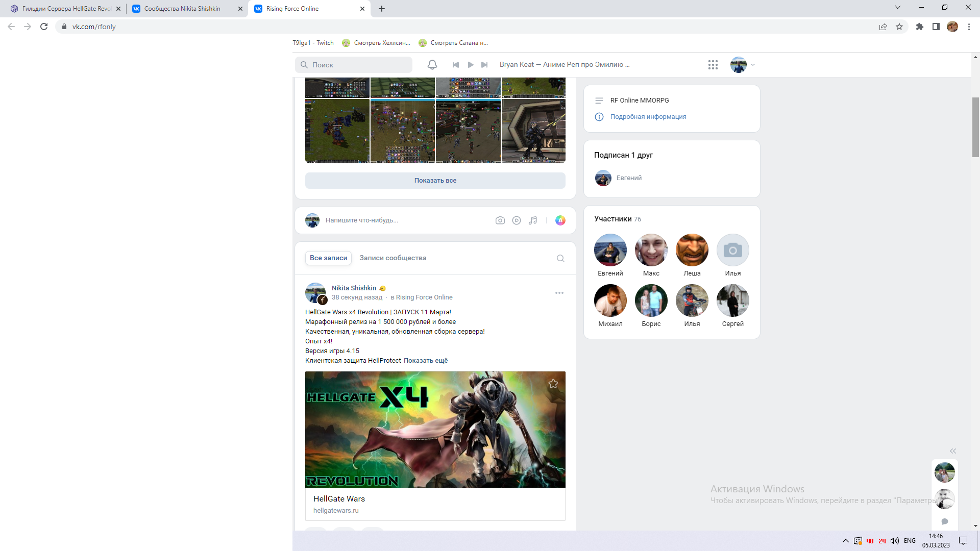The height and width of the screenshot is (551, 980).
Task: Open member Макс avatar
Action: coord(651,250)
